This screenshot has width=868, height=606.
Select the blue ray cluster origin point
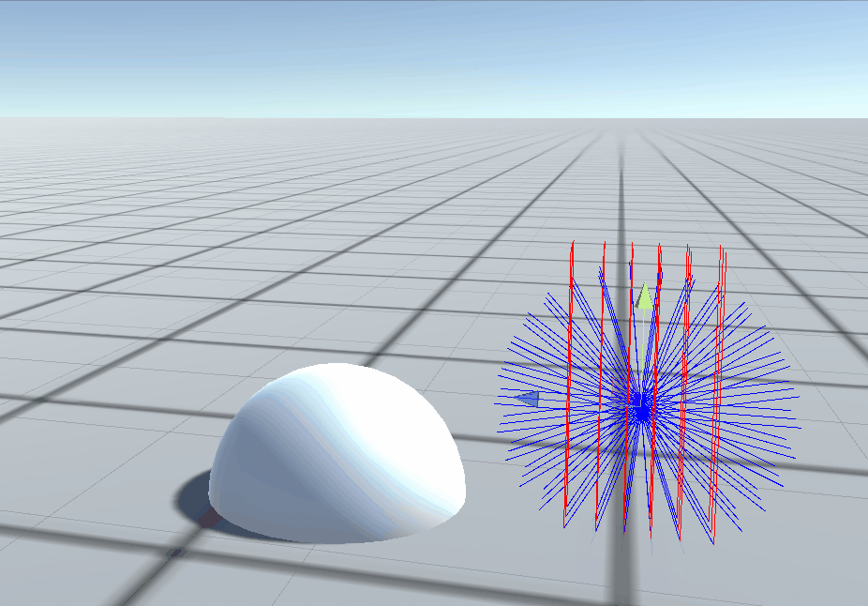point(640,408)
